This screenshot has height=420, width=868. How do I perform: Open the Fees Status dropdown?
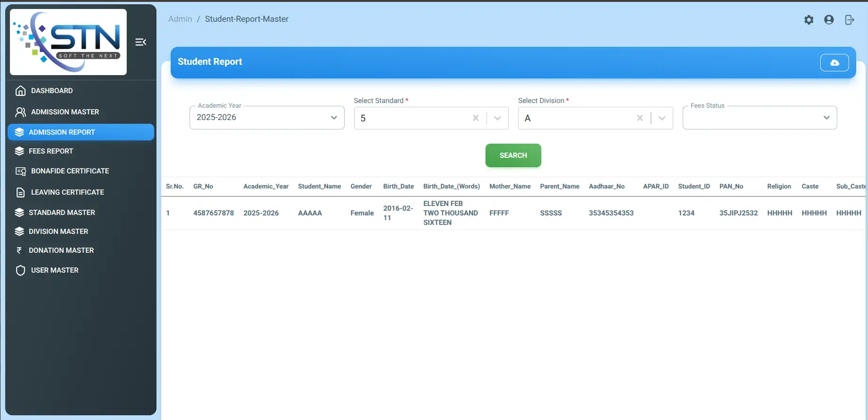(x=826, y=118)
